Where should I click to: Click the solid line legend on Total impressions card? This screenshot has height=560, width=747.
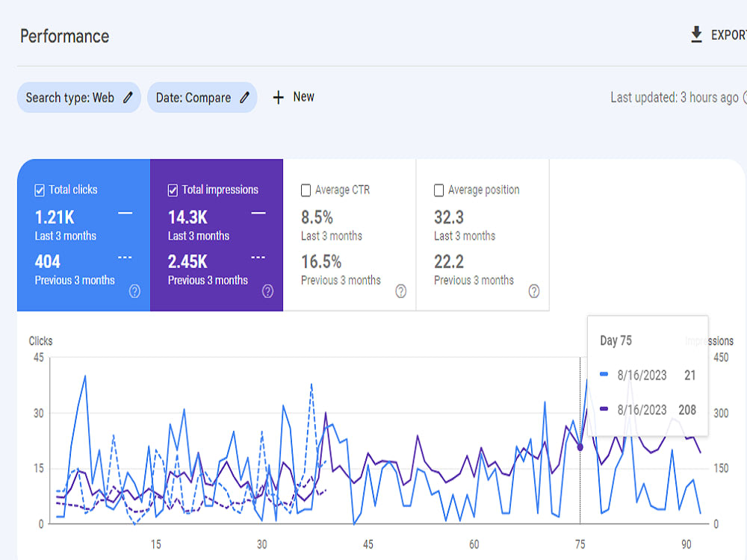[258, 214]
